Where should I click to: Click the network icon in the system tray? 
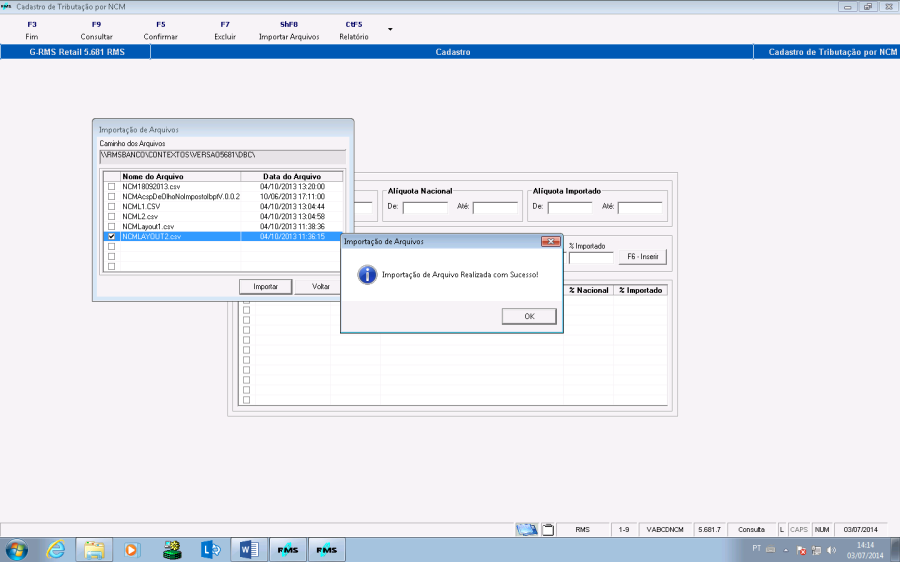(x=816, y=550)
